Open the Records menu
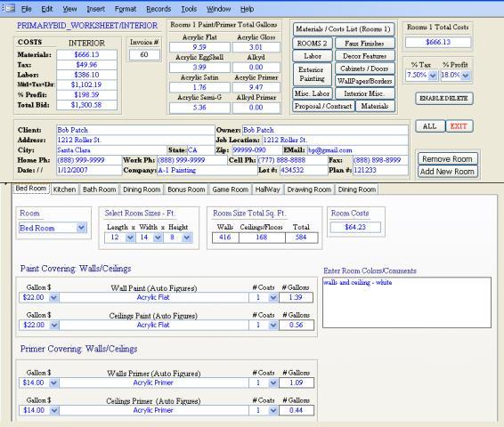 coord(159,9)
